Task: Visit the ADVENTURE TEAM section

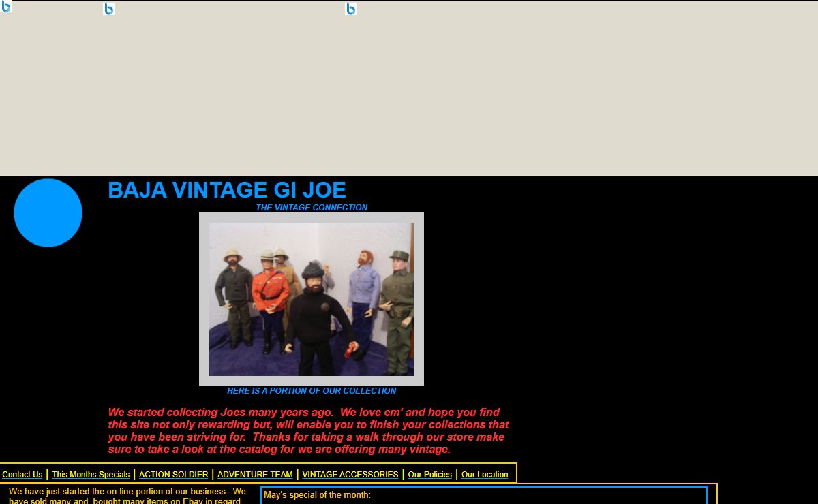Action: pyautogui.click(x=255, y=475)
